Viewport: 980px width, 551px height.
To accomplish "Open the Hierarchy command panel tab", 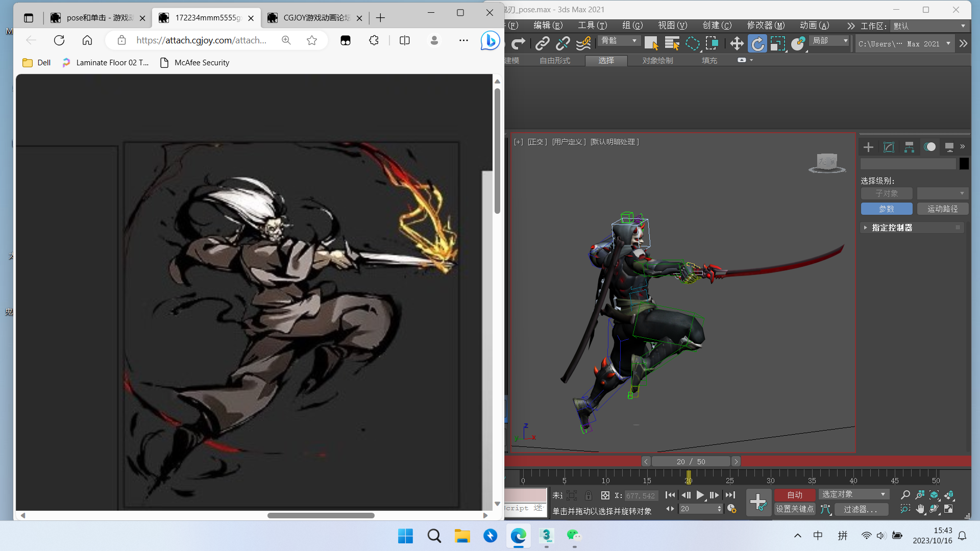I will pyautogui.click(x=909, y=147).
